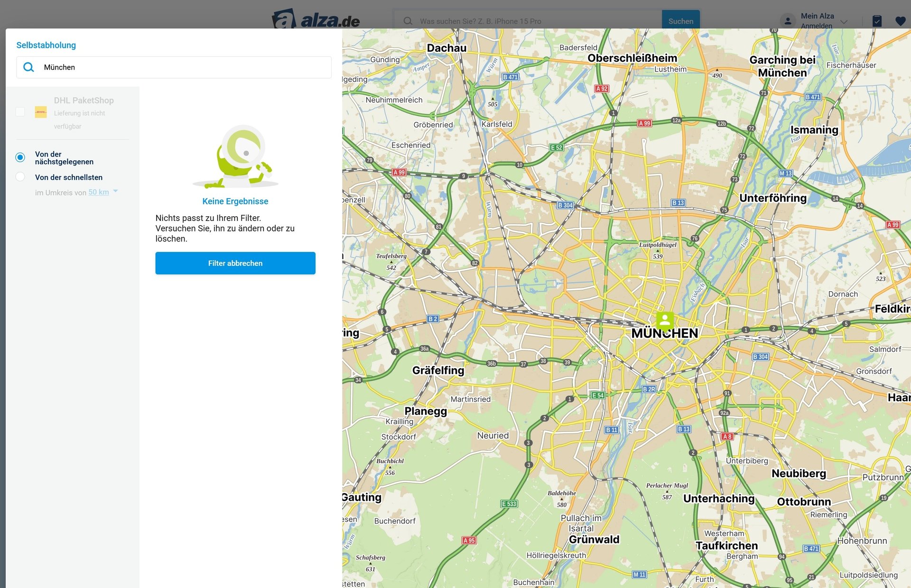This screenshot has height=588, width=911.
Task: Open the 50 km radius dropdown
Action: tap(99, 192)
